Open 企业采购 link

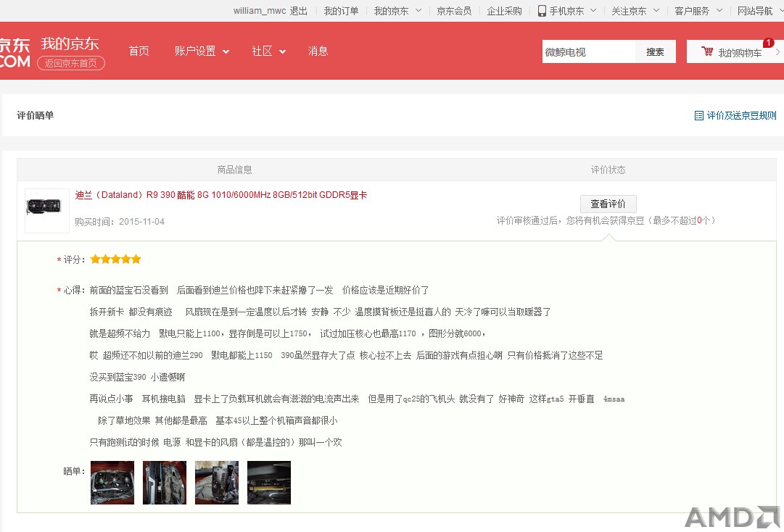click(x=505, y=11)
